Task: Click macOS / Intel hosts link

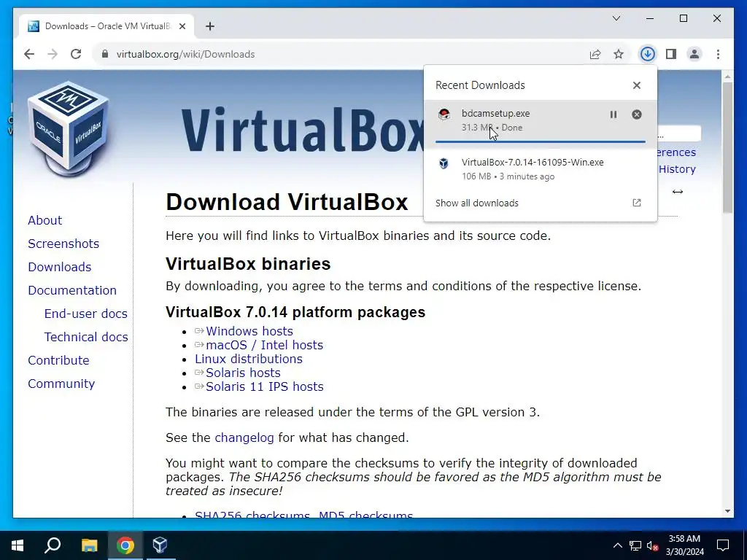Action: pyautogui.click(x=264, y=345)
